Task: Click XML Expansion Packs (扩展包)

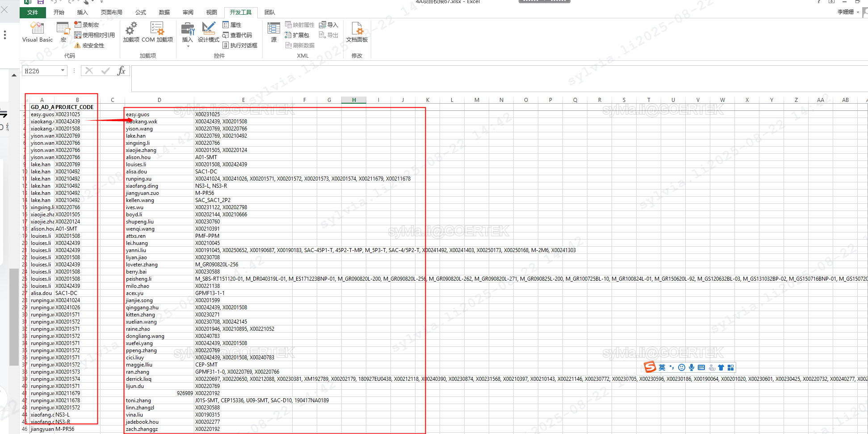Action: coord(297,35)
